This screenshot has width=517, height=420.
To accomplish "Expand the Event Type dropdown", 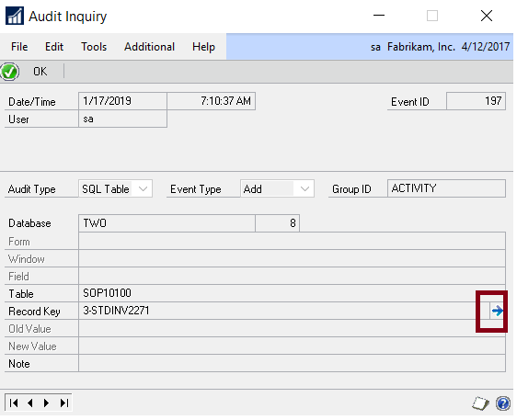I will [x=305, y=188].
